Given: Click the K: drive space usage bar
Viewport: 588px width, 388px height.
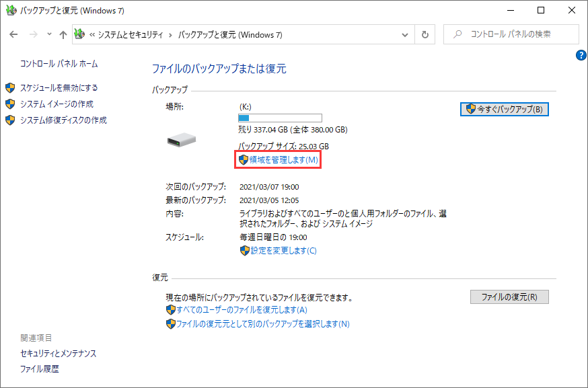Looking at the screenshot, I should (x=280, y=118).
